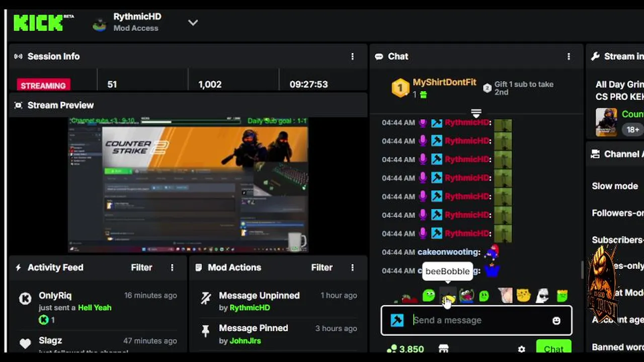Click '16 minutes ago' timestamp

click(x=150, y=296)
